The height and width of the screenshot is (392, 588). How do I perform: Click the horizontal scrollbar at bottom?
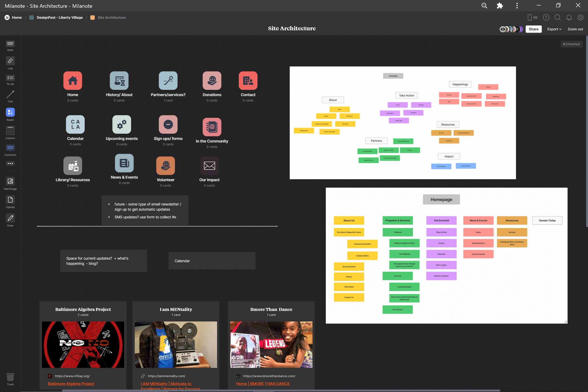pyautogui.click(x=281, y=391)
